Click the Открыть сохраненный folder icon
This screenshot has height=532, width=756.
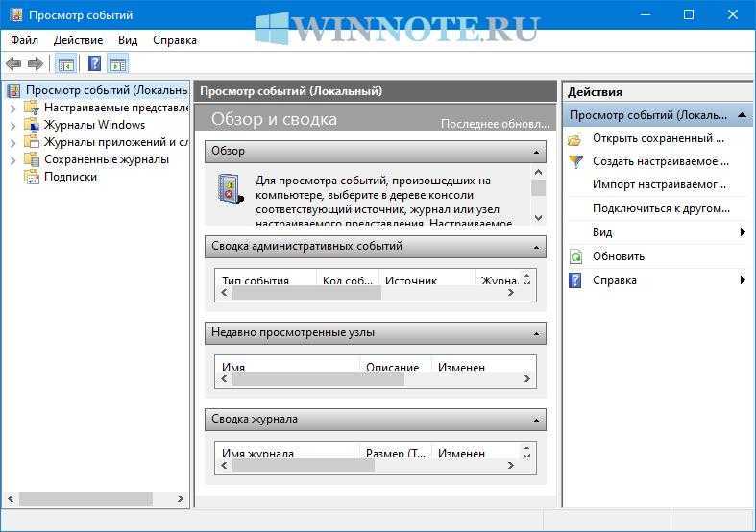pos(575,139)
